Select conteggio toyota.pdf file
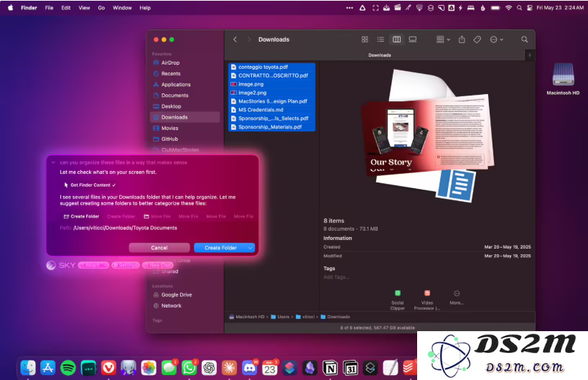 (x=271, y=67)
